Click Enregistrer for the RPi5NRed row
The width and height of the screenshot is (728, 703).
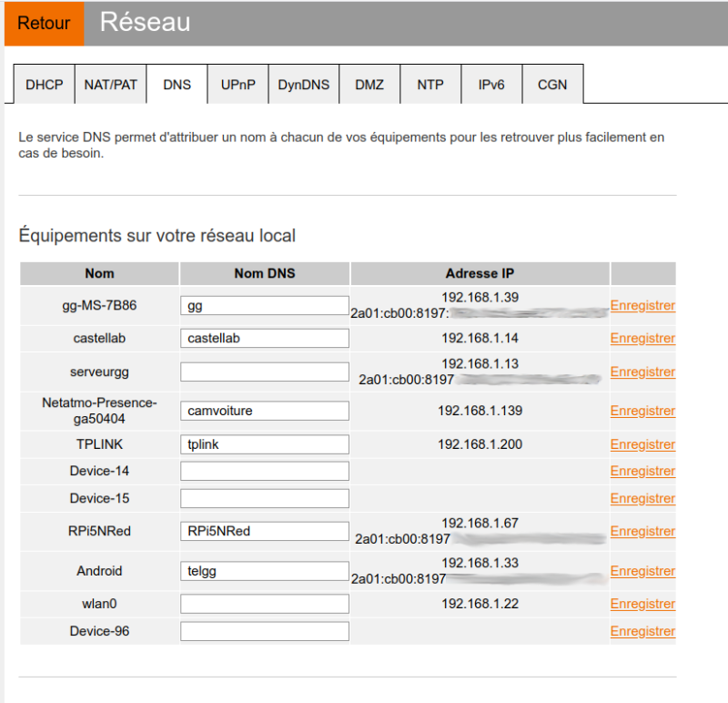coord(642,531)
